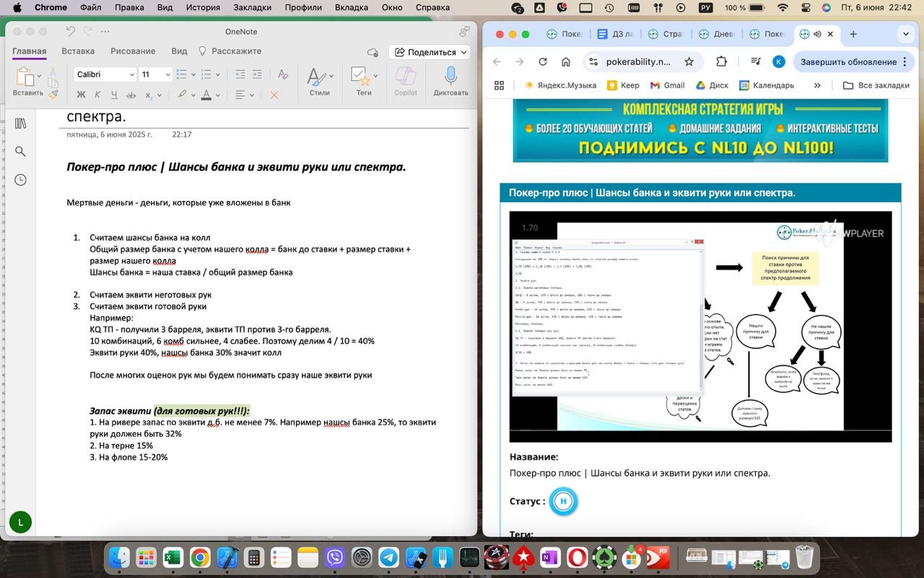Expand the bulleted list style arrow
The width and height of the screenshot is (924, 578).
coord(193,74)
